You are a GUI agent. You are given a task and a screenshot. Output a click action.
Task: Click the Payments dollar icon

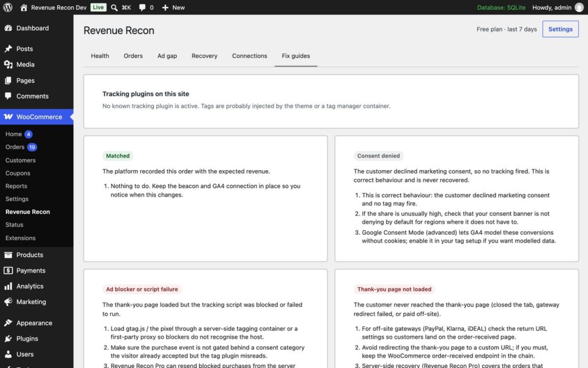8,271
